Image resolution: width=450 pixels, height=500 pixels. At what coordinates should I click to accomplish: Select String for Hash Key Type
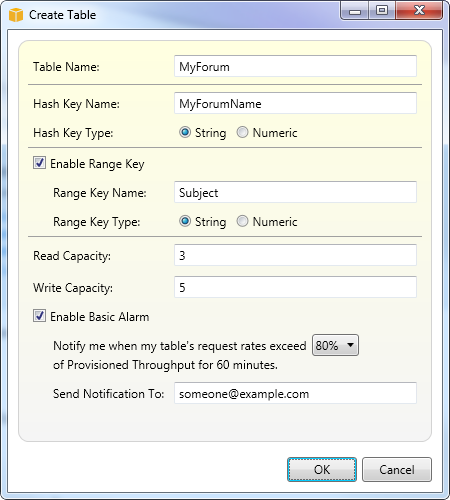pyautogui.click(x=185, y=132)
